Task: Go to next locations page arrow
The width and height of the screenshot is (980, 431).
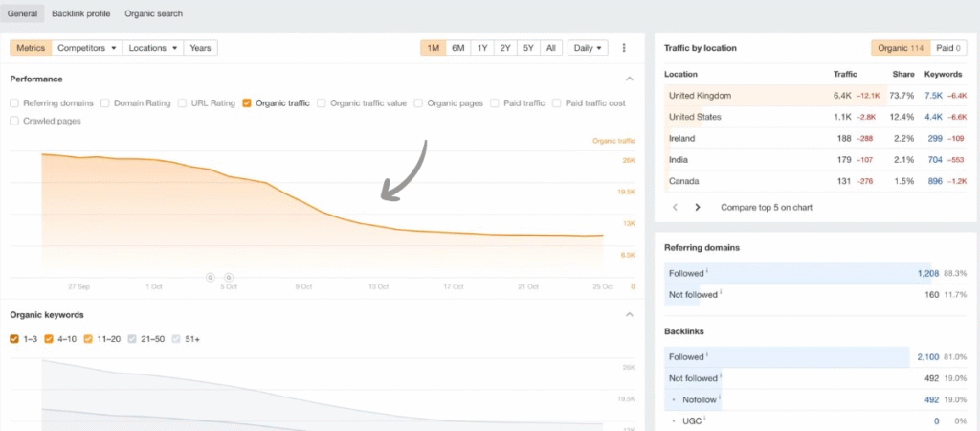Action: tap(698, 207)
